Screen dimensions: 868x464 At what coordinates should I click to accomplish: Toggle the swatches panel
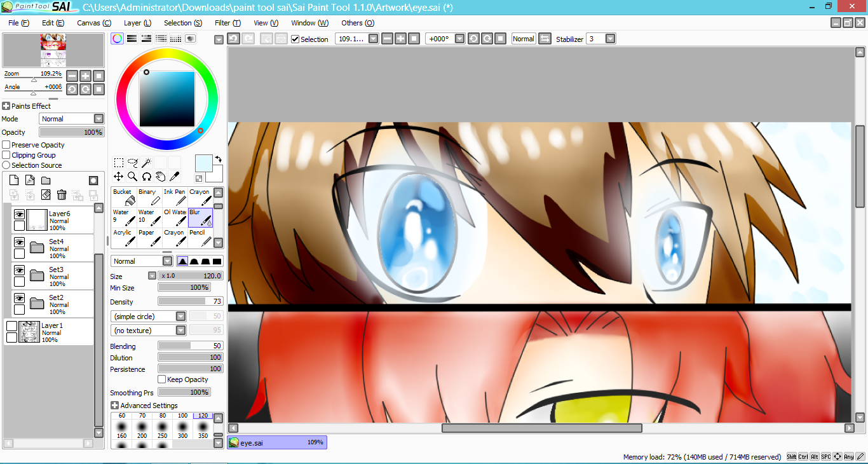[x=176, y=39]
